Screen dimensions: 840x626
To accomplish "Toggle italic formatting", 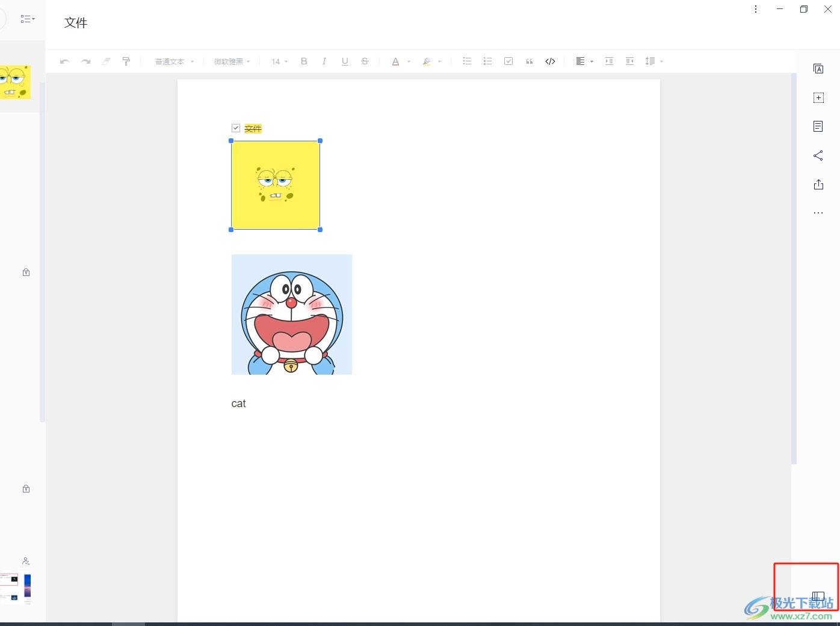I will [x=324, y=61].
